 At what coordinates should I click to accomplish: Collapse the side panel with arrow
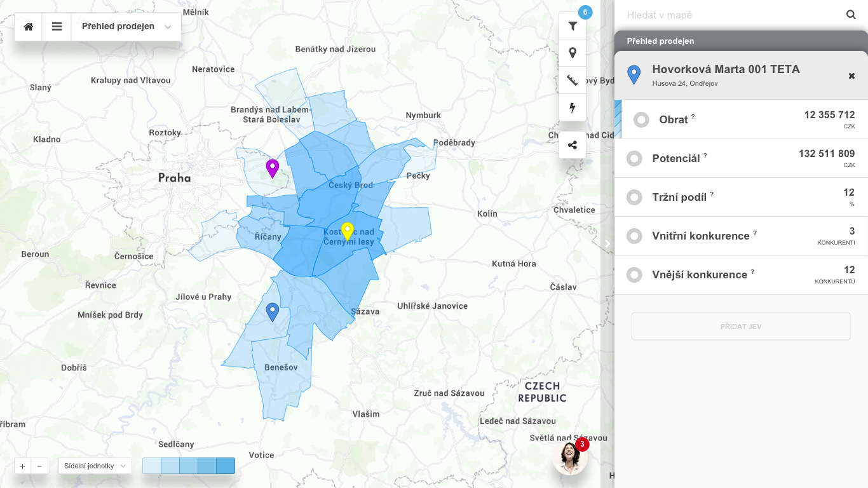pos(607,243)
